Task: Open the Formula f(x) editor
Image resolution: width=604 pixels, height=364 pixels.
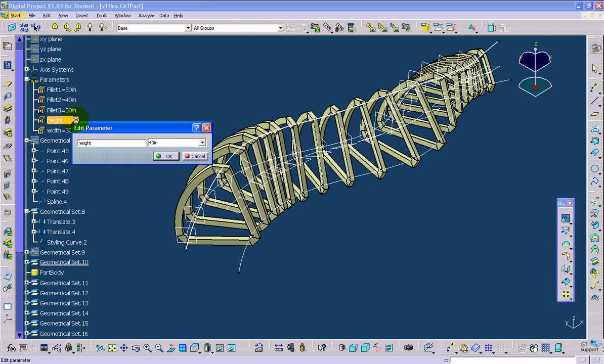Action: click(11, 348)
